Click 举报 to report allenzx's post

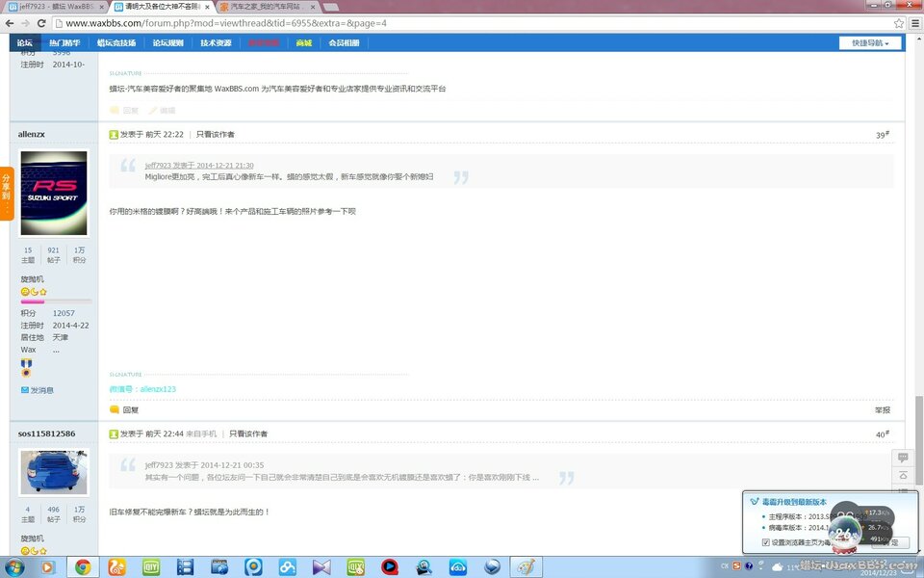click(x=882, y=409)
